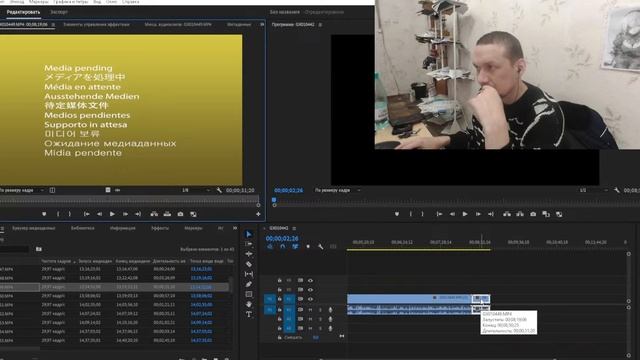The height and width of the screenshot is (360, 640).
Task: Go to In point in Program monitor
Action: click(x=439, y=214)
